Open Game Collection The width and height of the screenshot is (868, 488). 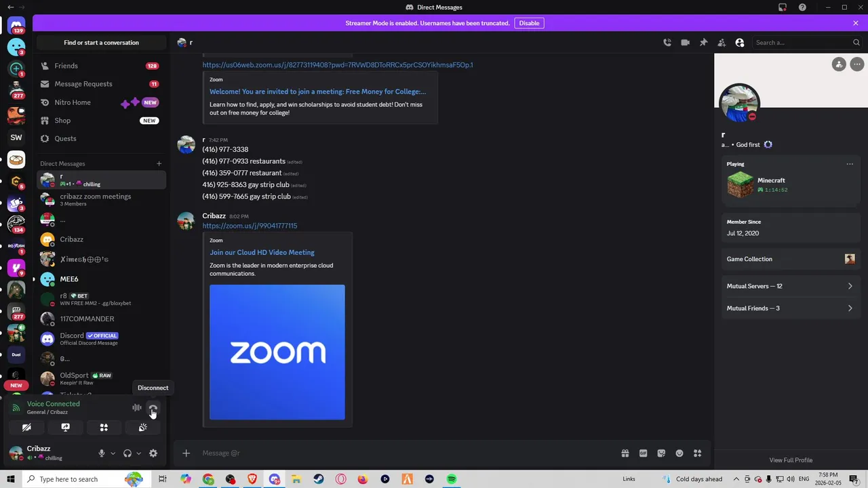[790, 259]
